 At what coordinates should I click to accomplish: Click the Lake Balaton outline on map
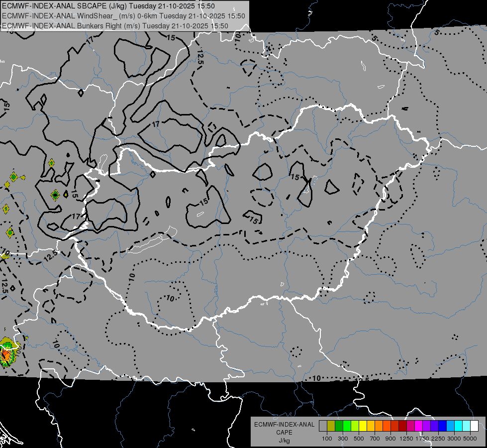(x=152, y=240)
